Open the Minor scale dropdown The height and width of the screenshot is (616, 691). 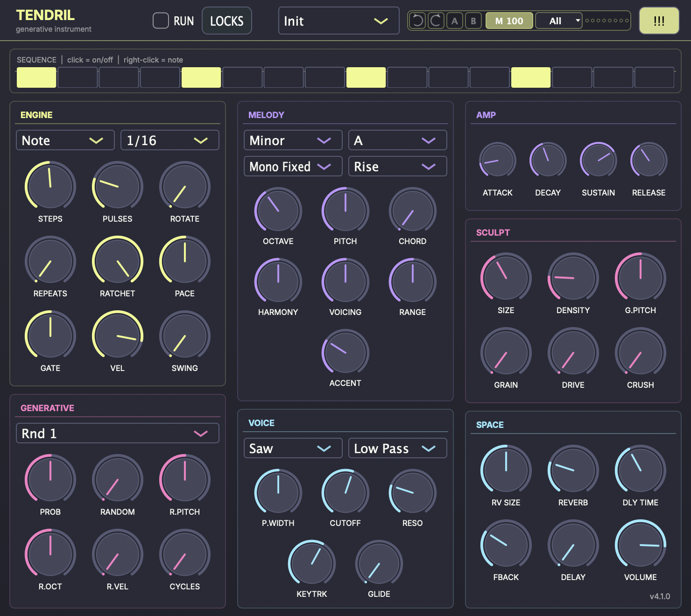(293, 140)
